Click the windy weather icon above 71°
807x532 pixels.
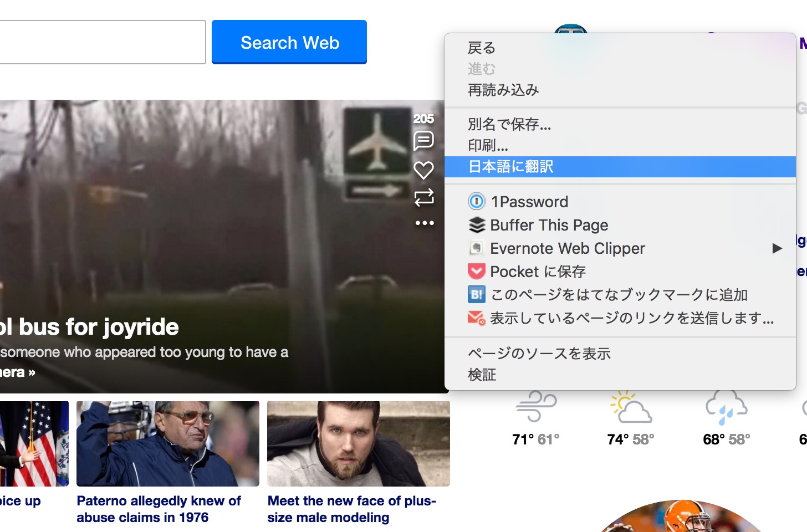point(536,406)
